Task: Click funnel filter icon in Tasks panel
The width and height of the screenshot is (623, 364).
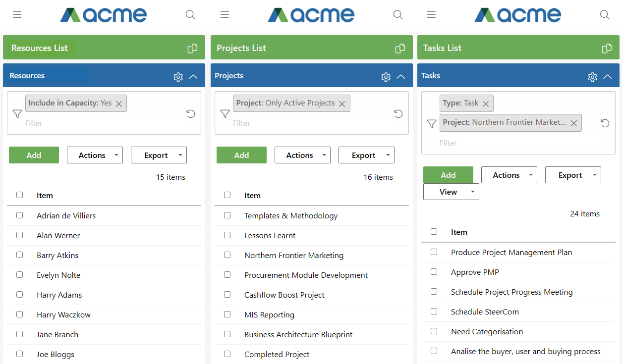Action: 432,123
